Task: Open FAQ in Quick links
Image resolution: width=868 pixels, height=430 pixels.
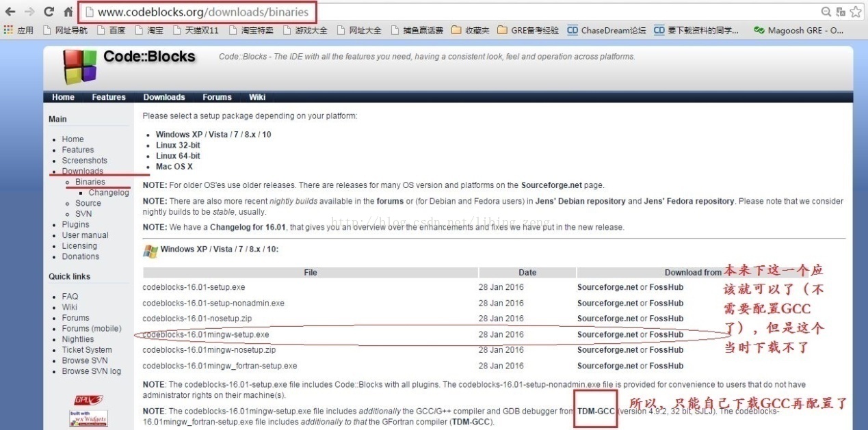Action: pos(70,297)
